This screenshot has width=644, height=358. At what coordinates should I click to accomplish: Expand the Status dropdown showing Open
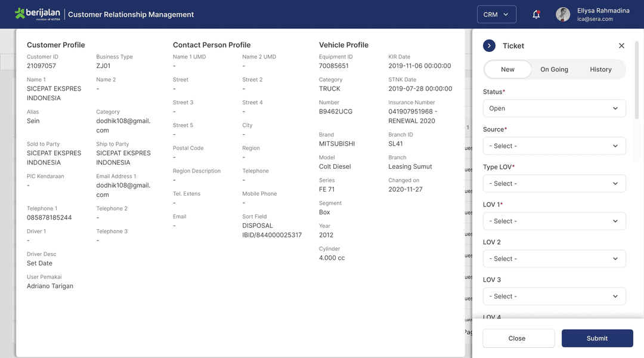(x=554, y=109)
